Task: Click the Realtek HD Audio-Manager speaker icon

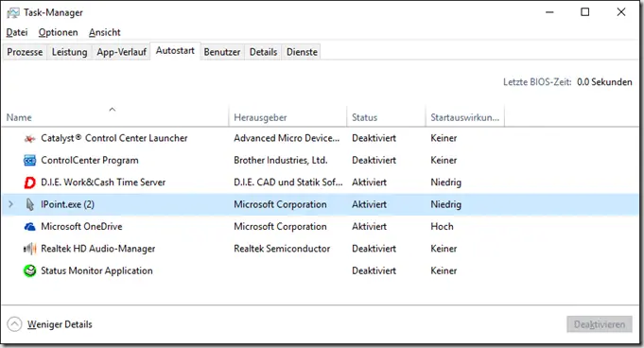Action: point(29,249)
